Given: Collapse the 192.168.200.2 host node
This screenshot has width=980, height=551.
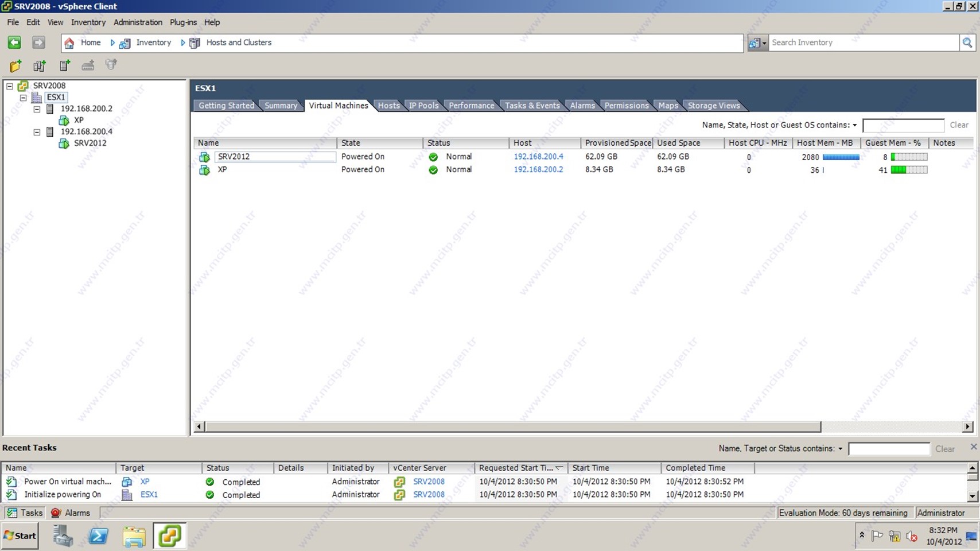Looking at the screenshot, I should click(37, 109).
